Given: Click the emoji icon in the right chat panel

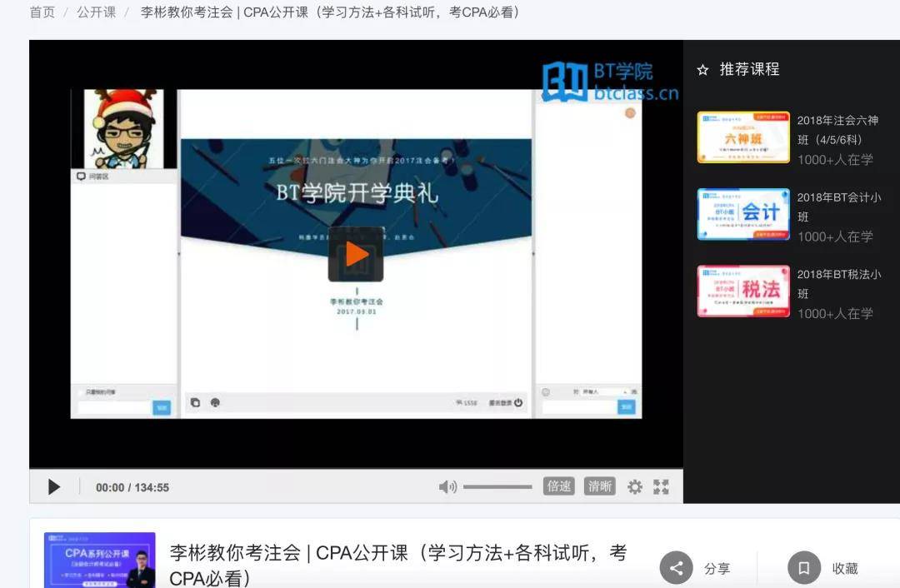Looking at the screenshot, I should point(546,391).
